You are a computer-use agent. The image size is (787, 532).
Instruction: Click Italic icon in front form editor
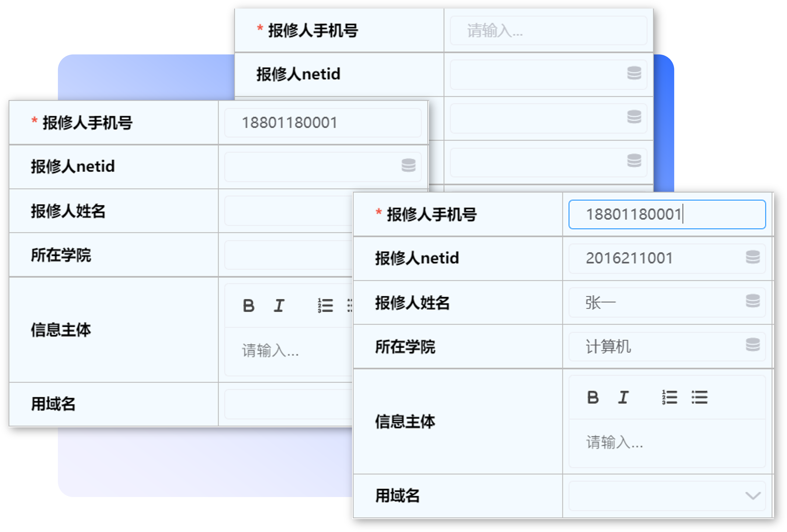[623, 397]
